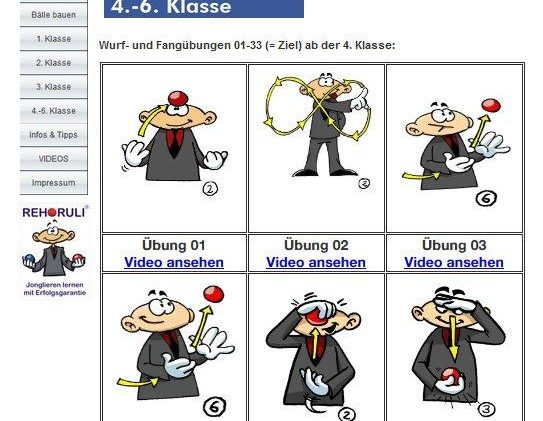Open the Bälle bauen menu item
This screenshot has height=421, width=543.
(54, 15)
